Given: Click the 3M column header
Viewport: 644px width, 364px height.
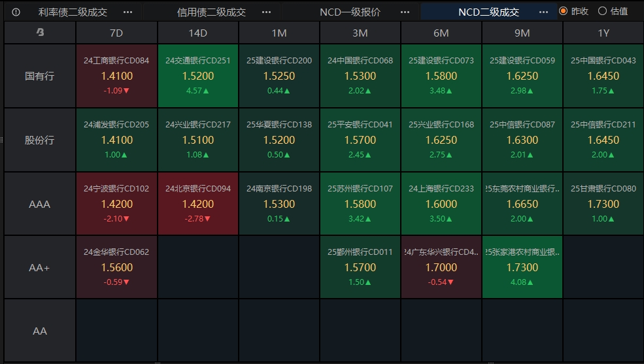Looking at the screenshot, I should 360,33.
